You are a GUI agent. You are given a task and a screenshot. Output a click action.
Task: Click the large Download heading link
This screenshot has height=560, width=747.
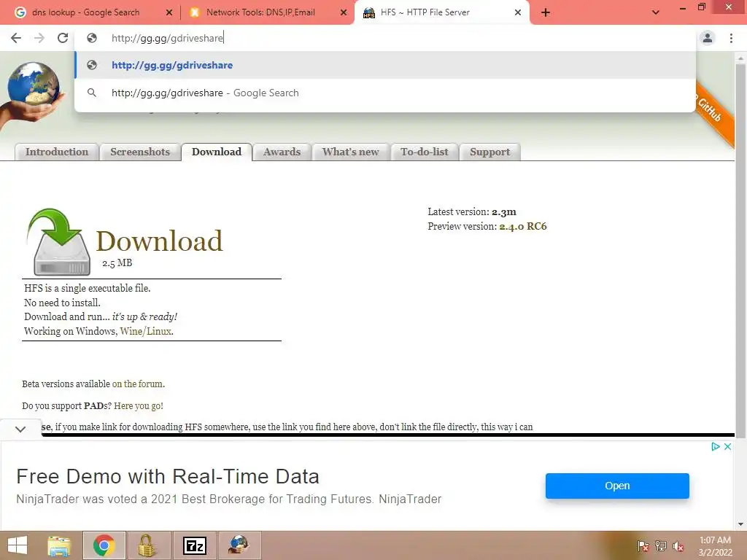pos(160,241)
